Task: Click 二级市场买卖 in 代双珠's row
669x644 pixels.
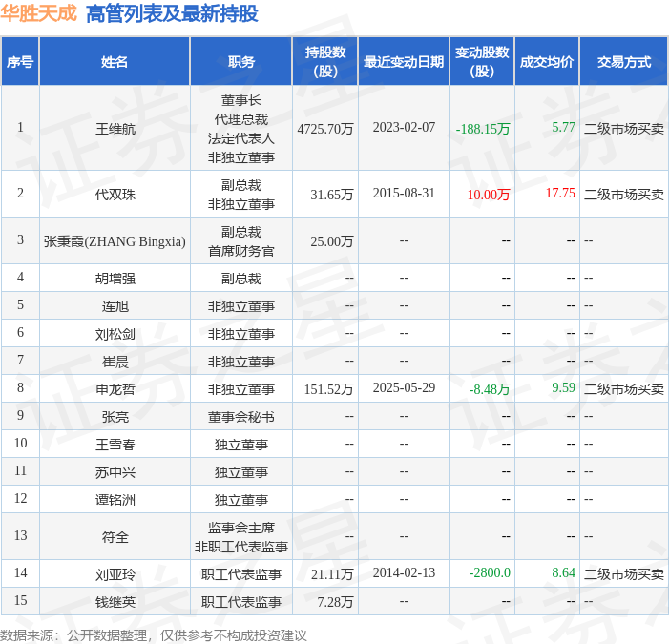Action: pyautogui.click(x=624, y=195)
